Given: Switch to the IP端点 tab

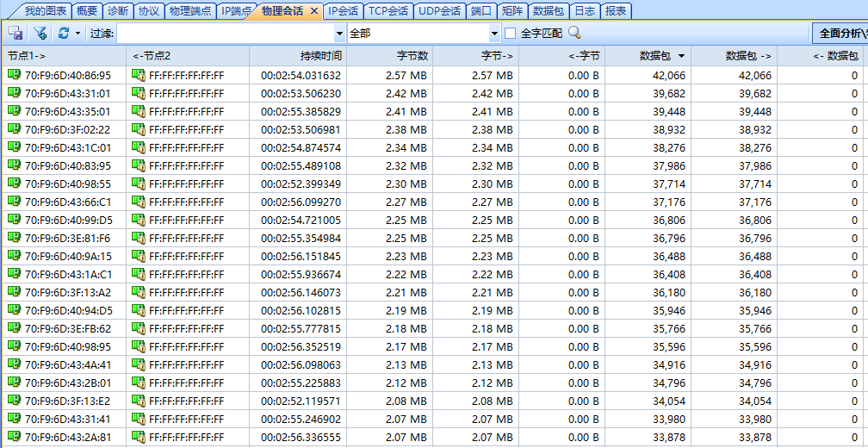Looking at the screenshot, I should [x=235, y=10].
